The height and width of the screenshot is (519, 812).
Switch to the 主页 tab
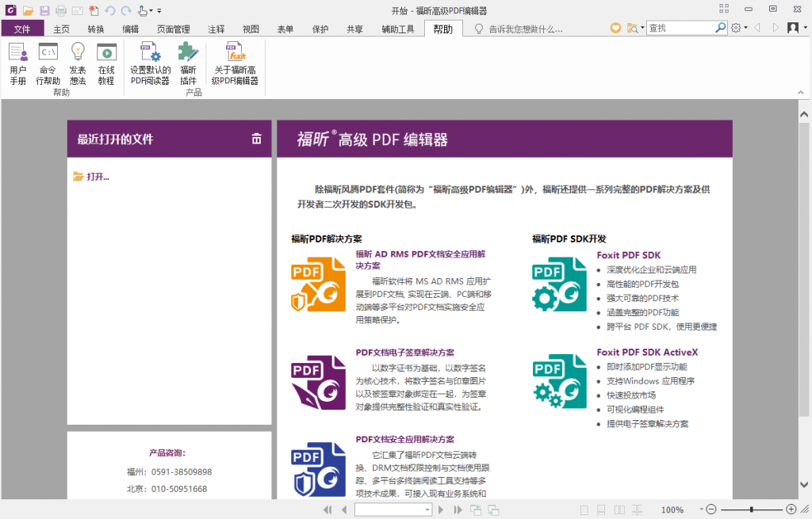click(x=61, y=29)
